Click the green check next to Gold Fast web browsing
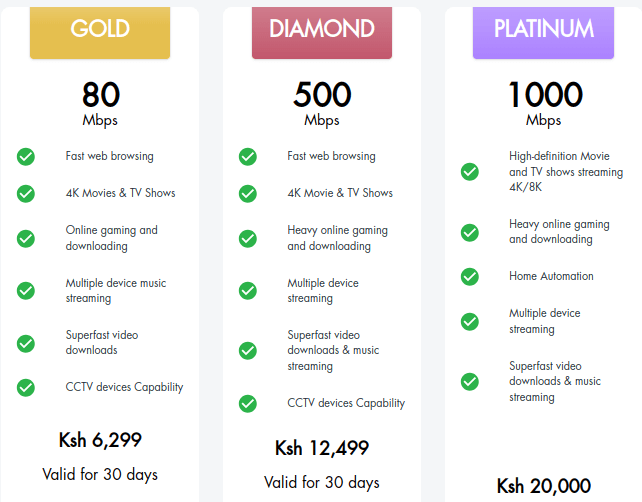Image resolution: width=642 pixels, height=502 pixels. coord(26,157)
